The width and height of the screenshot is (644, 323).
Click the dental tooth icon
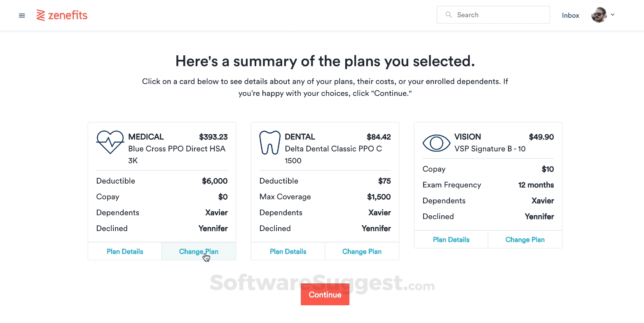point(269,142)
